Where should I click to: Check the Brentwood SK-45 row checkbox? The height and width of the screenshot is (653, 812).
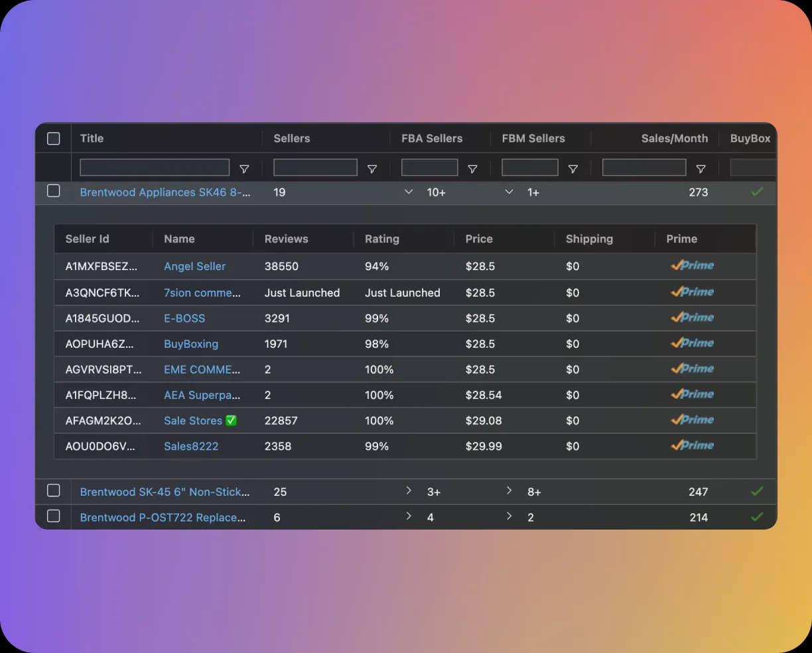point(54,491)
